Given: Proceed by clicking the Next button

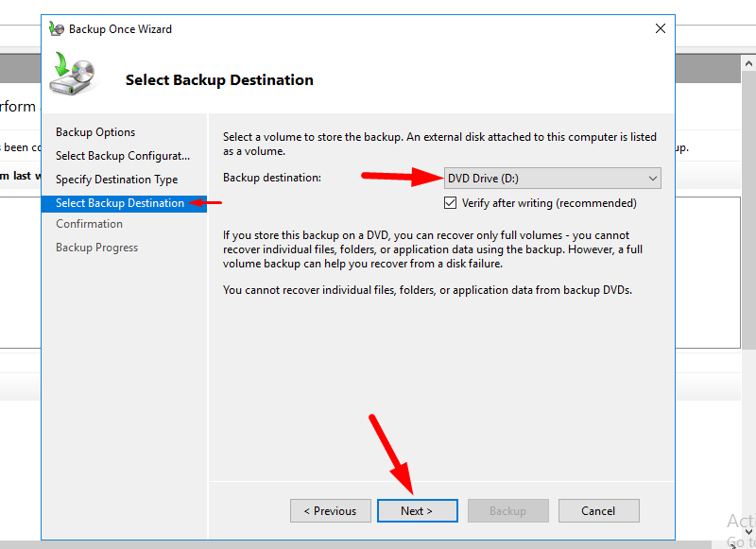Looking at the screenshot, I should point(417,511).
